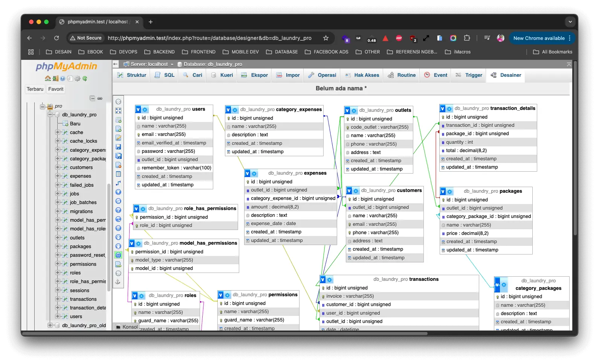Click the anchor pin text icon
The width and height of the screenshot is (599, 364).
[x=118, y=282]
